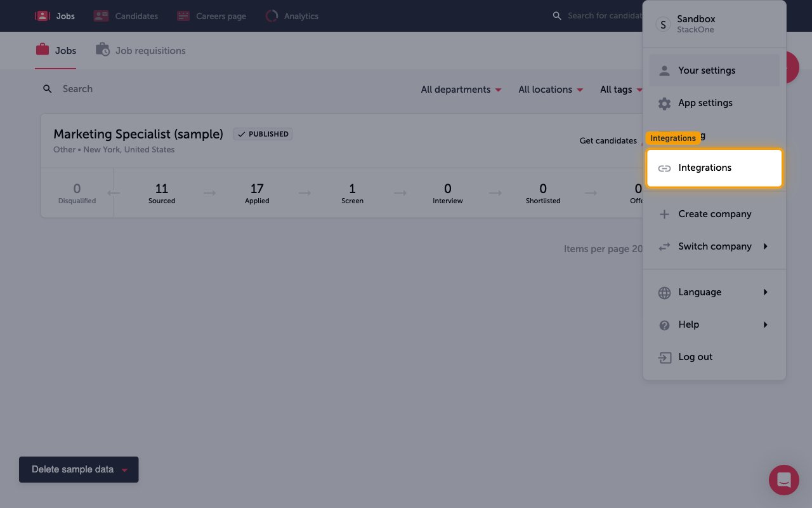Click Get candidates link
Image resolution: width=812 pixels, height=508 pixels.
[608, 141]
